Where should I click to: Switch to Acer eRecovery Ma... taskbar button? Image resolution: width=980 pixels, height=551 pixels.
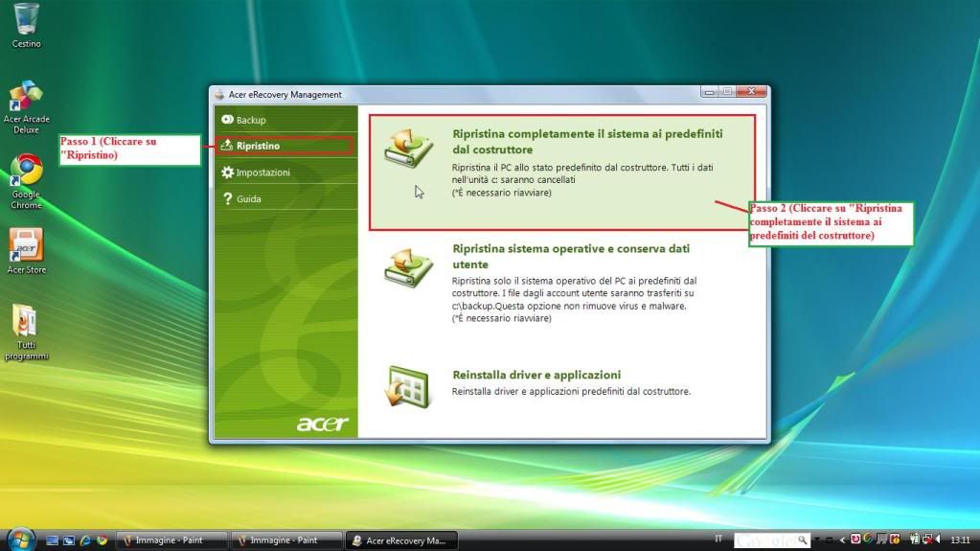401,540
